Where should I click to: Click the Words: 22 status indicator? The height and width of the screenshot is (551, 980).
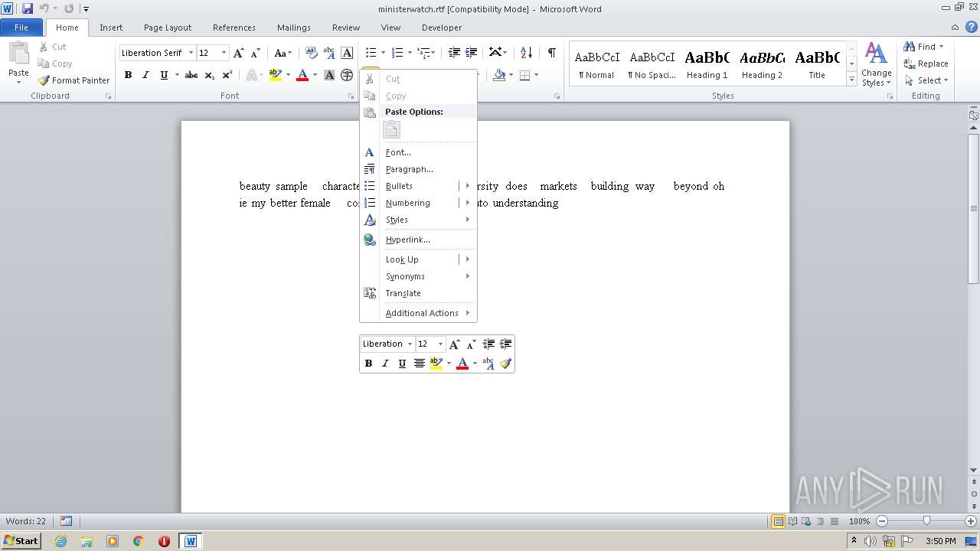pos(26,521)
